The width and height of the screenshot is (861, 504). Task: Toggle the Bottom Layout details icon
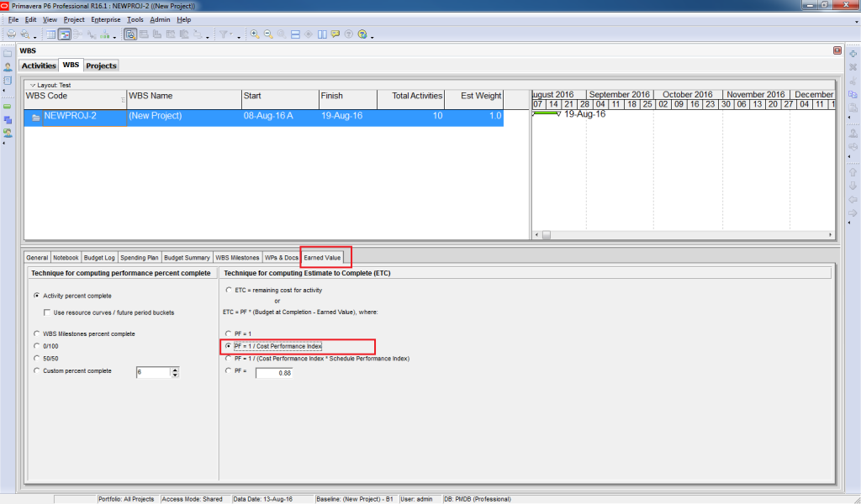point(130,34)
